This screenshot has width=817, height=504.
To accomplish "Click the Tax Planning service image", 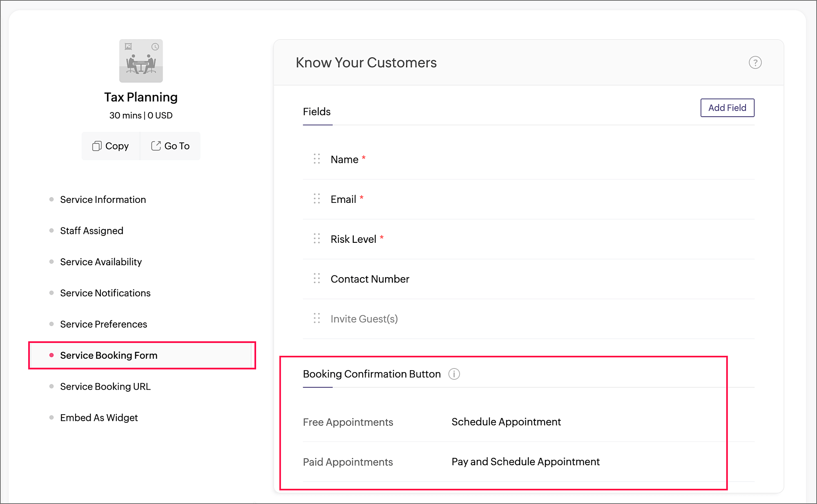I will [x=141, y=61].
